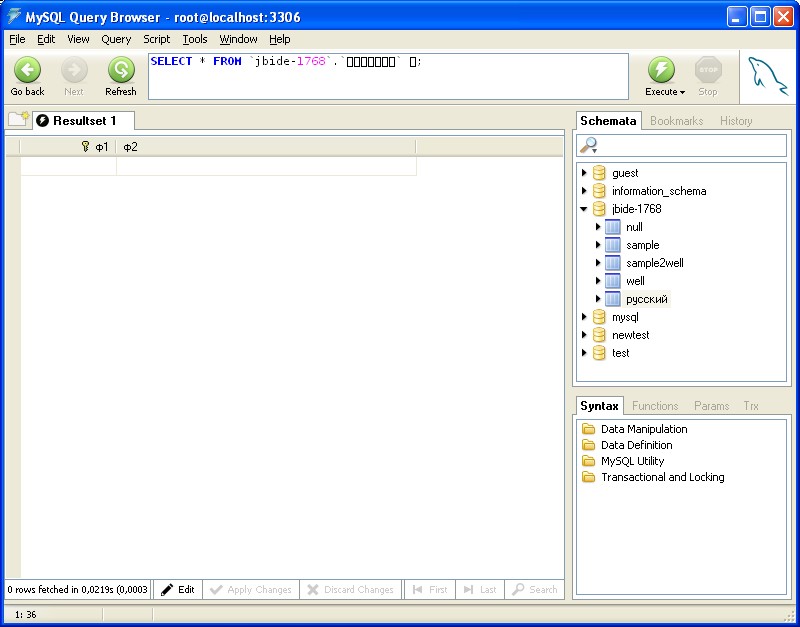Switch to the Functions tab

click(655, 406)
